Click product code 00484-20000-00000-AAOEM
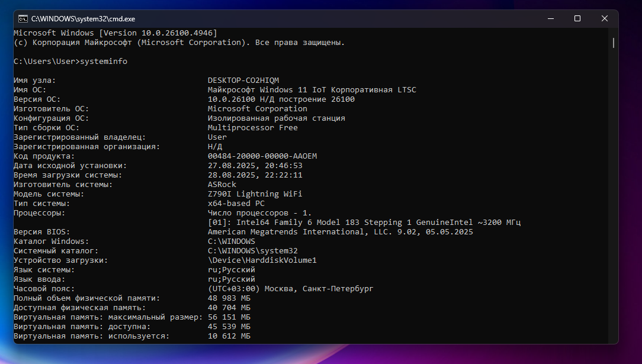The height and width of the screenshot is (364, 642). pyautogui.click(x=262, y=156)
